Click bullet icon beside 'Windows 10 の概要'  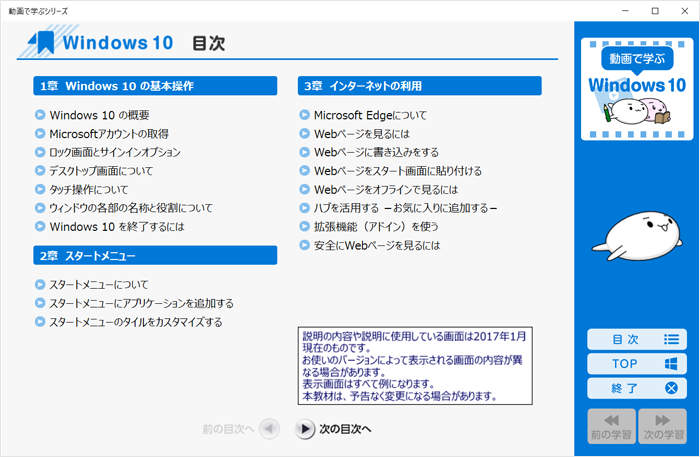[40, 115]
